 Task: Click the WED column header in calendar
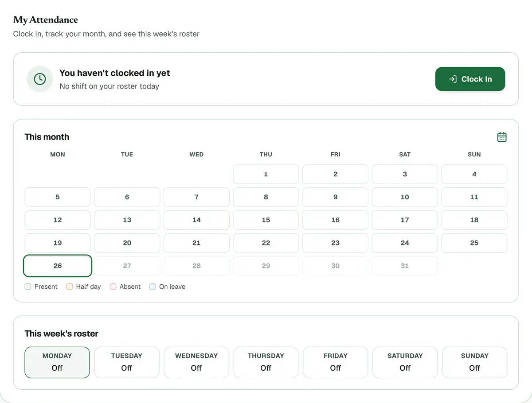click(x=196, y=155)
